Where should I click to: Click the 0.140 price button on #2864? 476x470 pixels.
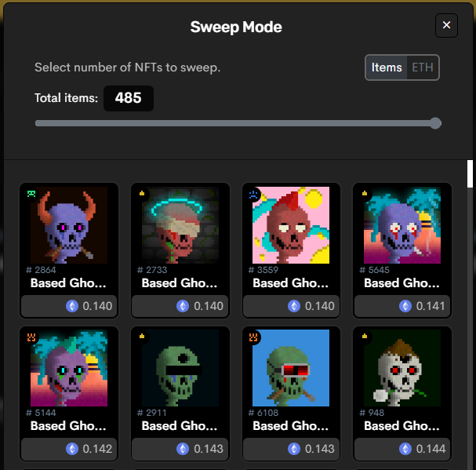[69, 306]
